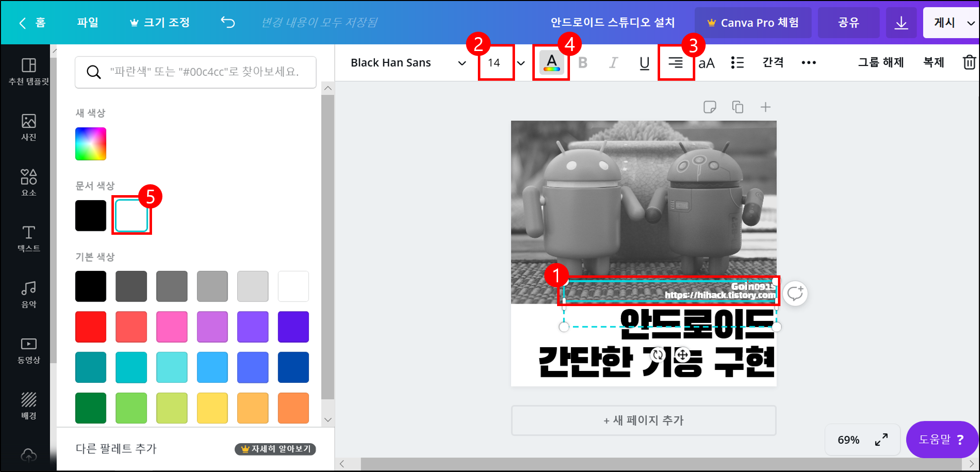Select the 동영상 (Video) sidebar icon

pyautogui.click(x=28, y=349)
